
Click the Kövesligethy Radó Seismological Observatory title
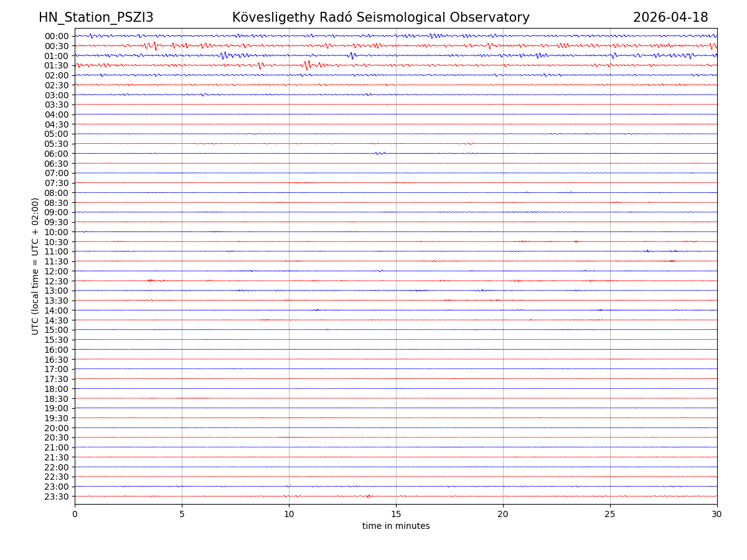(380, 17)
